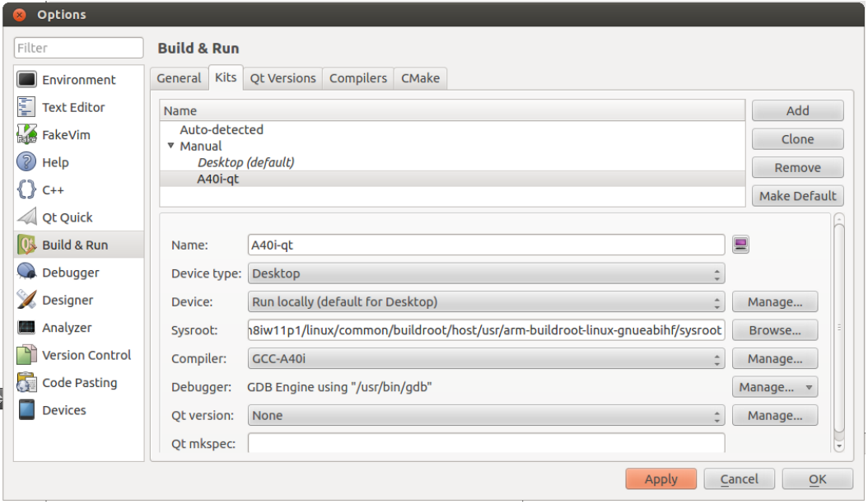Image resolution: width=868 pixels, height=504 pixels.
Task: Open the Qt version dropdown
Action: point(486,416)
